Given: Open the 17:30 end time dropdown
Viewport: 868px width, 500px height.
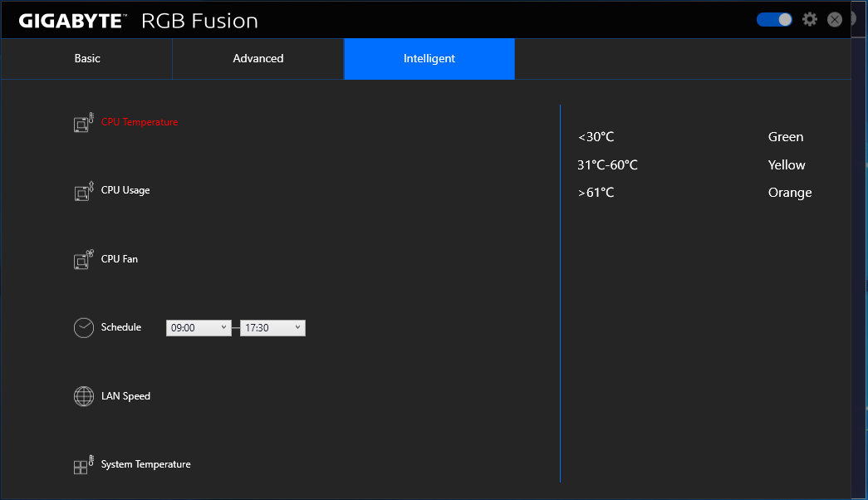Looking at the screenshot, I should [272, 328].
